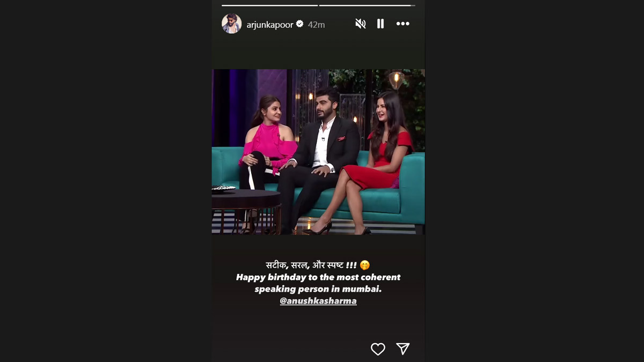Unmute the story audio
644x362 pixels.
click(x=361, y=24)
